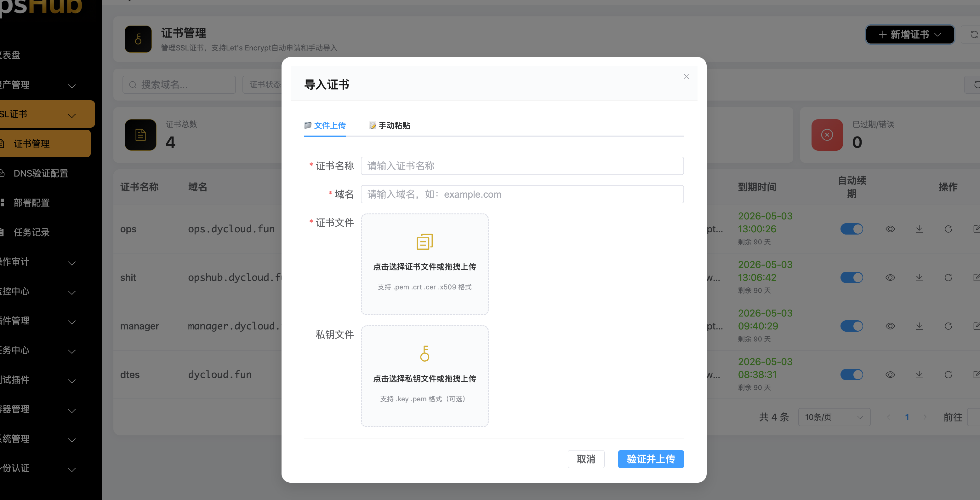980x500 pixels.
Task: Change the page size via 10条/页 dropdown
Action: click(834, 417)
